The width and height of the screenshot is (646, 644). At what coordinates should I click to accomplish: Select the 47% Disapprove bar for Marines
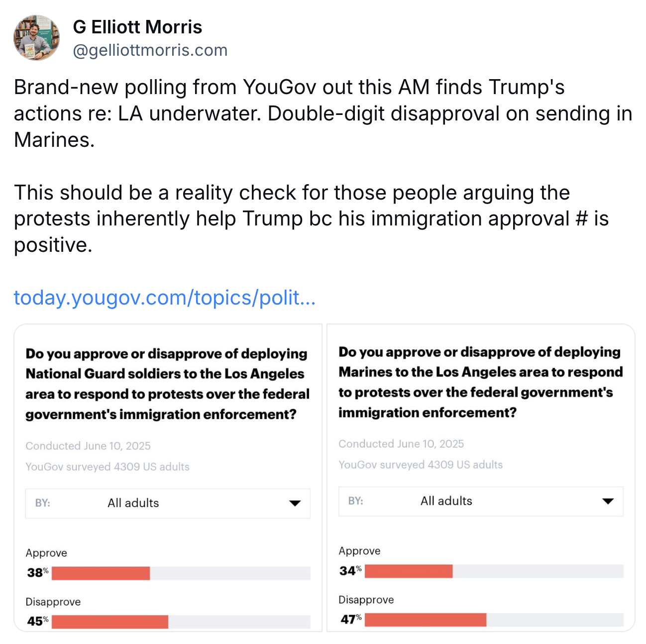(x=426, y=620)
